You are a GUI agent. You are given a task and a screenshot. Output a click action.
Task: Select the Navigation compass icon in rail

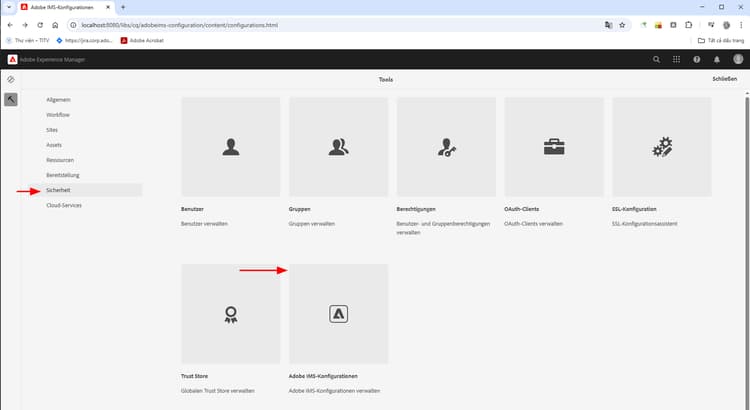click(11, 79)
